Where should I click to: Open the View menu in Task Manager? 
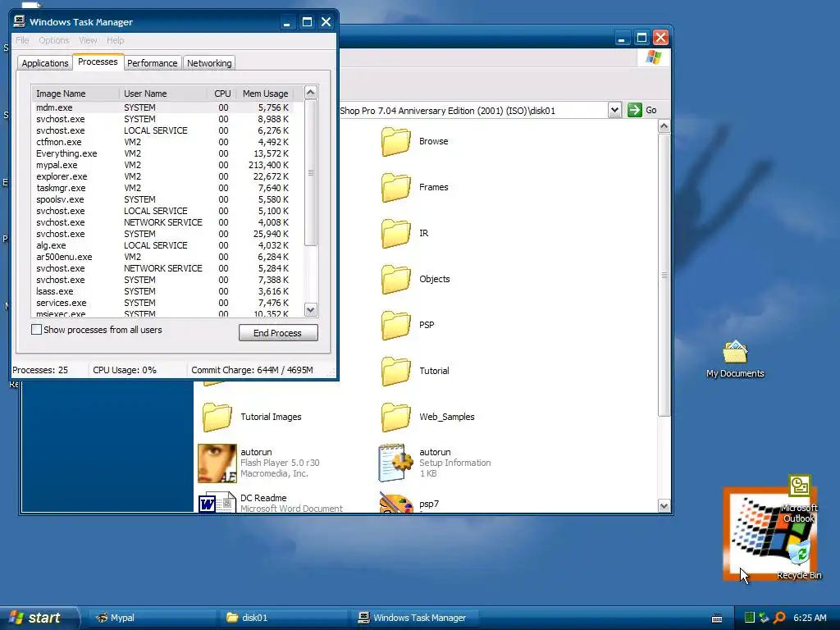click(x=88, y=40)
